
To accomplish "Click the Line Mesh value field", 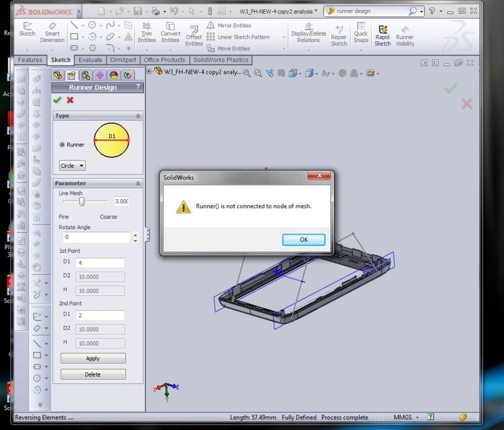I will 121,201.
